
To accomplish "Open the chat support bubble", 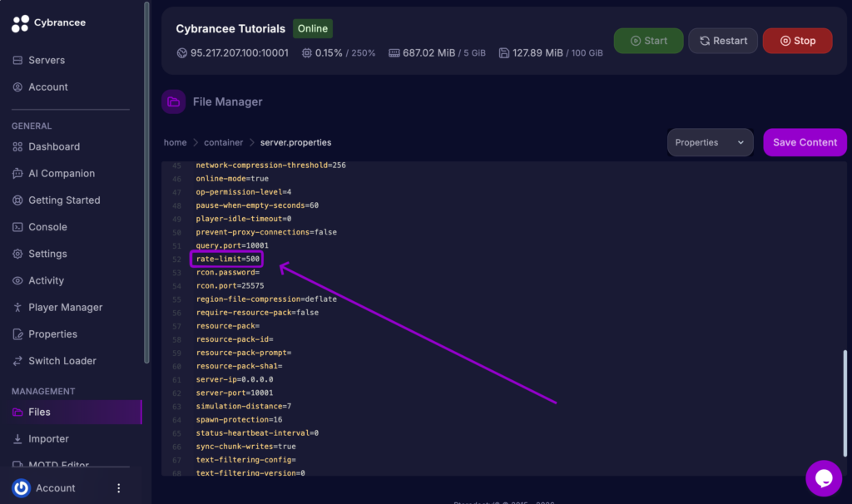I will click(x=824, y=478).
